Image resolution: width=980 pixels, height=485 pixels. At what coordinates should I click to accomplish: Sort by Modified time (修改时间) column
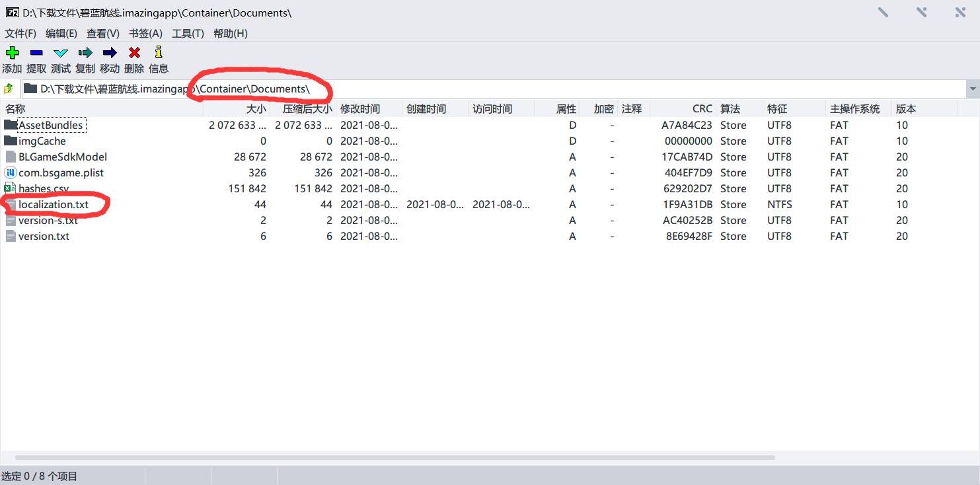[360, 109]
